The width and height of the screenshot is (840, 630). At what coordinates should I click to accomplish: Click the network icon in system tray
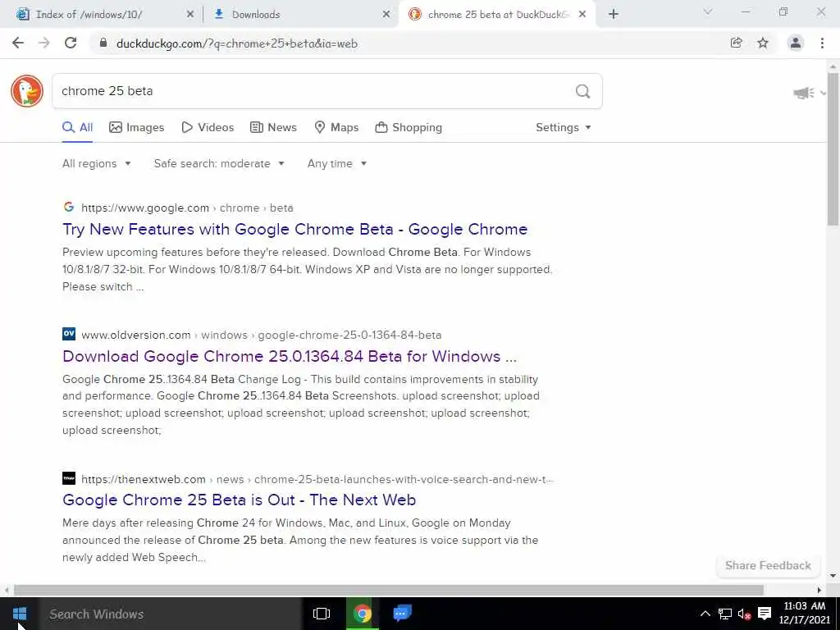725,614
